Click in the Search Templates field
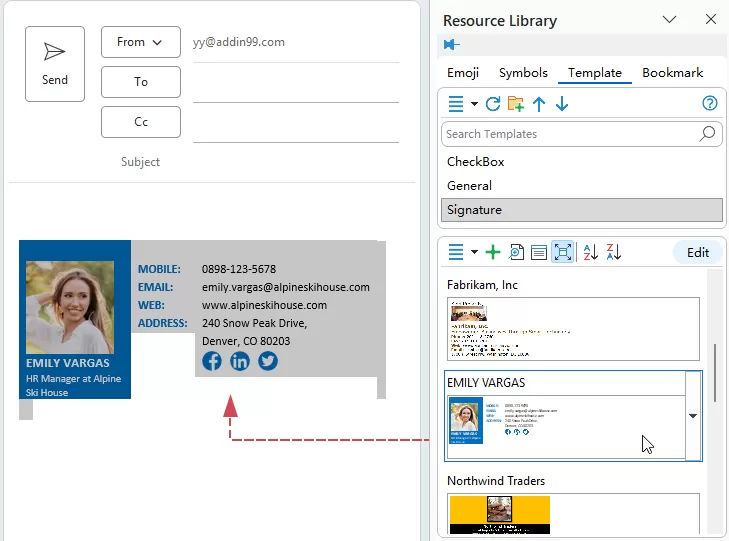 pyautogui.click(x=570, y=134)
